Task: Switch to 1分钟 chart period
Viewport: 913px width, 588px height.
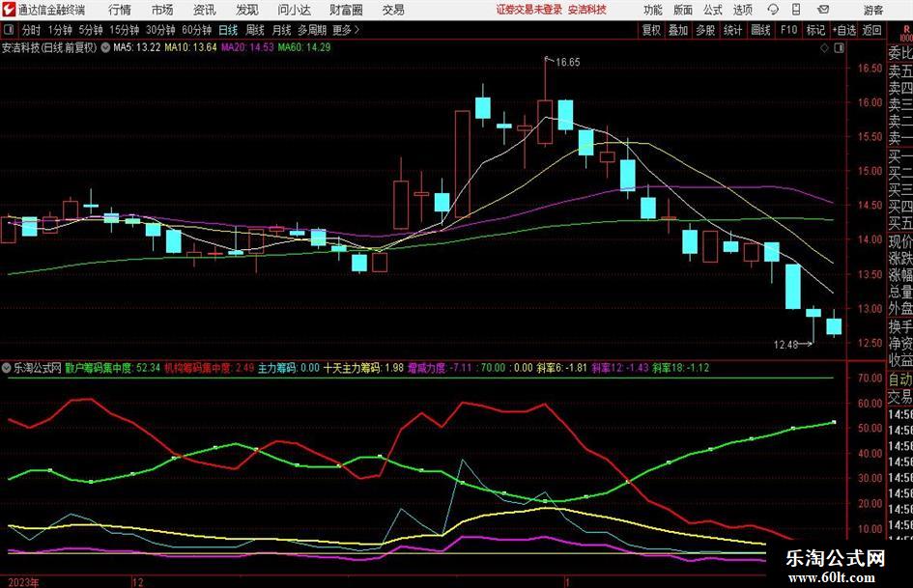Action: [x=60, y=30]
